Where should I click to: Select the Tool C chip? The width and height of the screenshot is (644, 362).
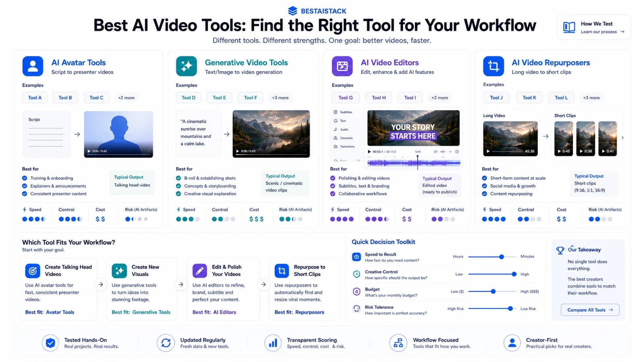click(97, 98)
